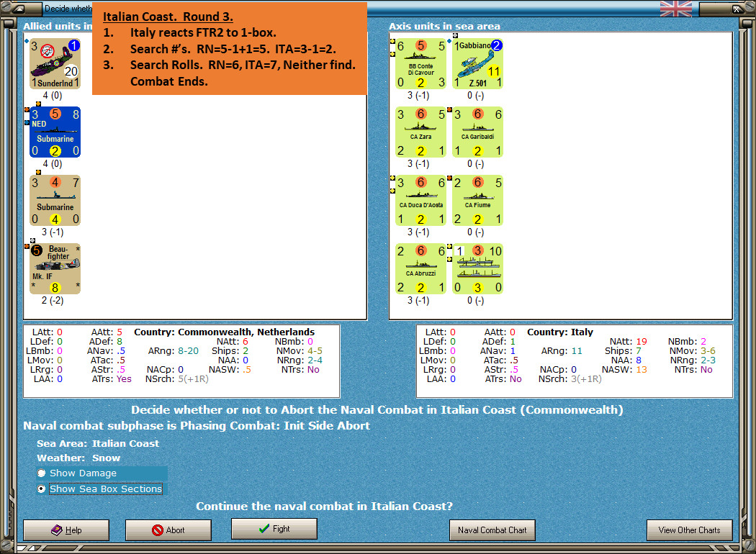Click 'Axis units in sea area' heading
Viewport: 756px width, 554px height.
pos(444,26)
